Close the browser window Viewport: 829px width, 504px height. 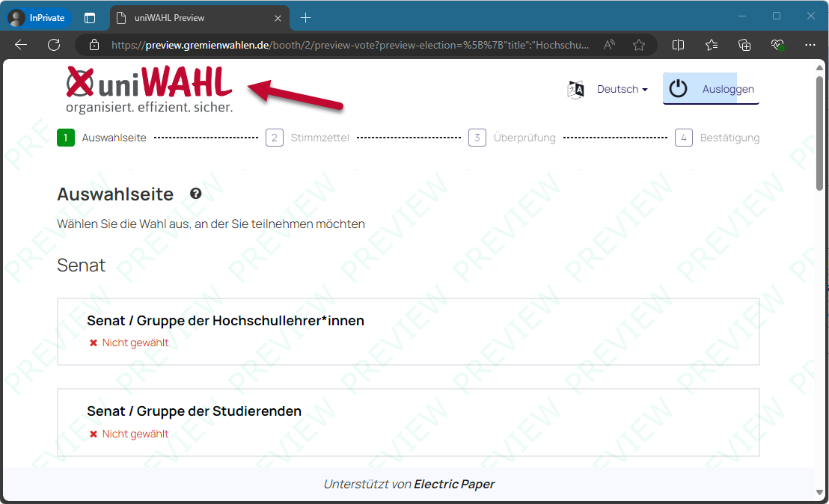(811, 16)
